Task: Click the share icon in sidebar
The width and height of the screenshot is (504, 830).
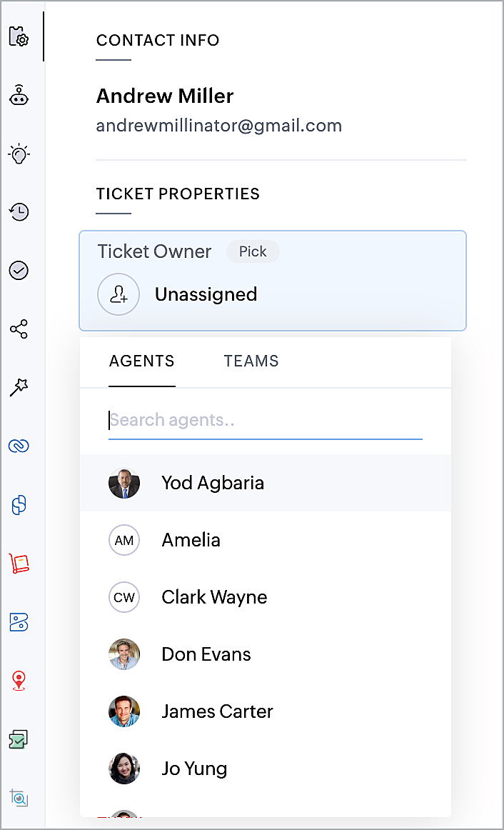Action: click(19, 329)
